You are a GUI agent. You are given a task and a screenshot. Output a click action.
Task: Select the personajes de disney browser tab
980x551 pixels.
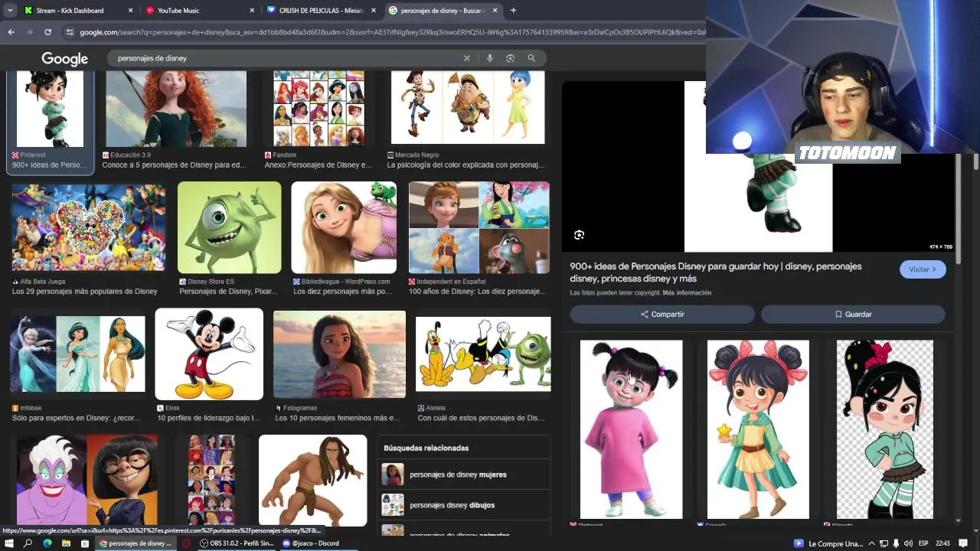pos(443,11)
